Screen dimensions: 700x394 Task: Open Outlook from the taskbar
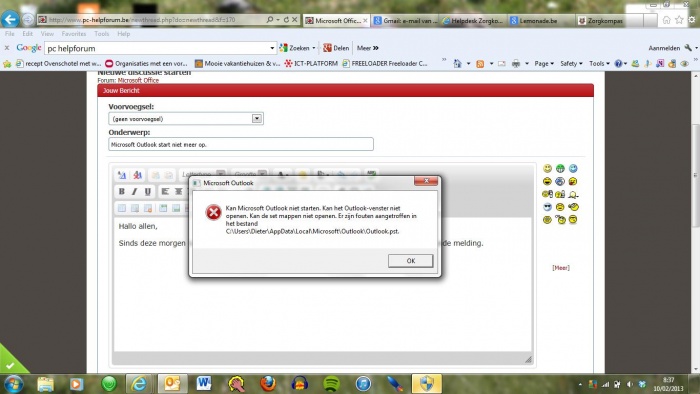[172, 384]
